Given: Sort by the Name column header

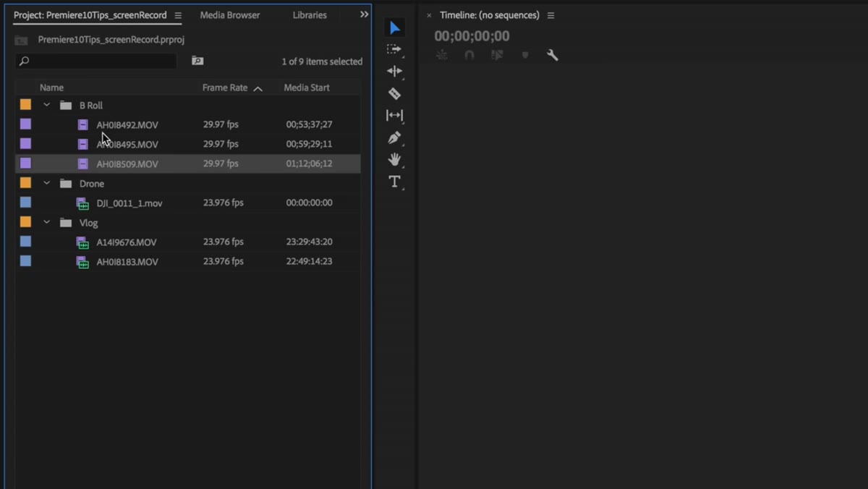Looking at the screenshot, I should coord(51,88).
